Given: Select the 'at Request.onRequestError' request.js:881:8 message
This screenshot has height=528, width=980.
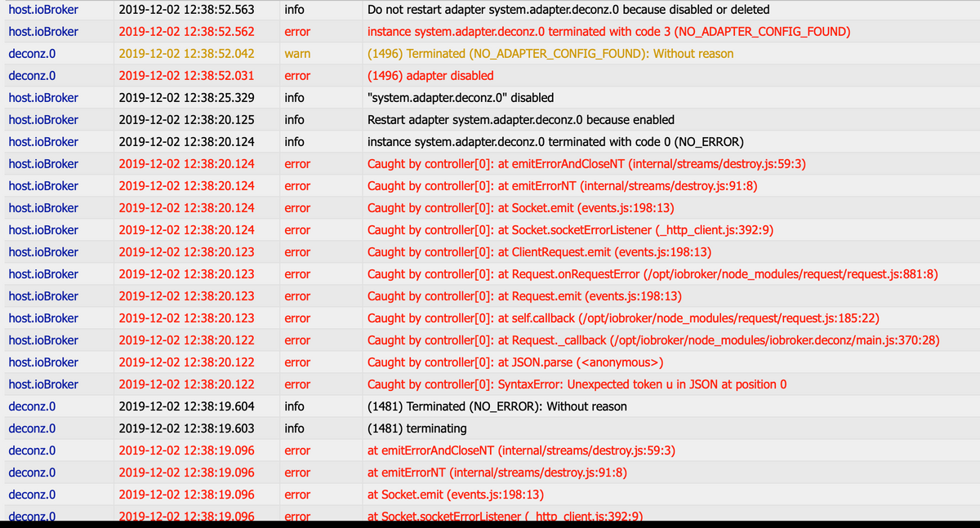Looking at the screenshot, I should (653, 274).
